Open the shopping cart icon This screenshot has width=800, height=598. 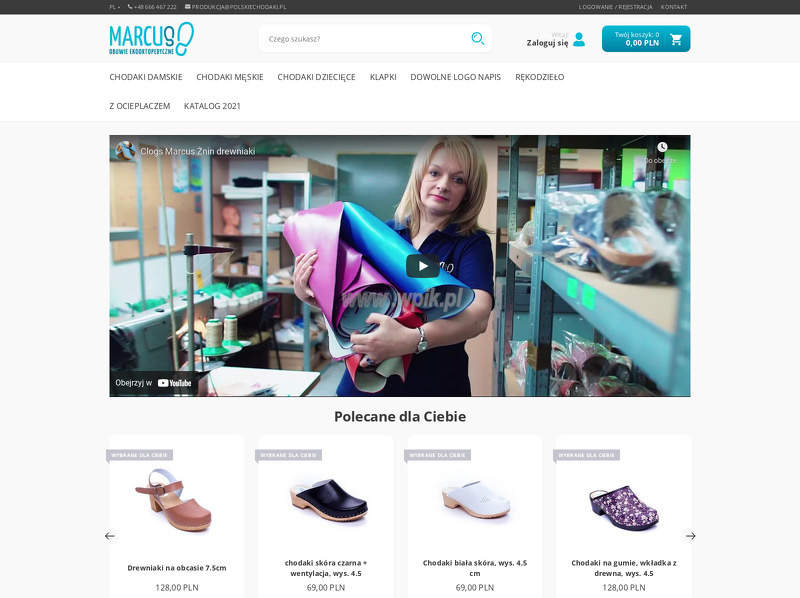[676, 39]
